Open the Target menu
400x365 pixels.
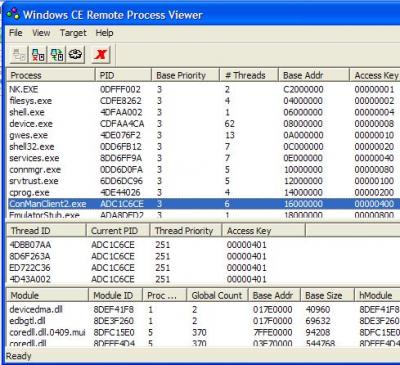[73, 33]
